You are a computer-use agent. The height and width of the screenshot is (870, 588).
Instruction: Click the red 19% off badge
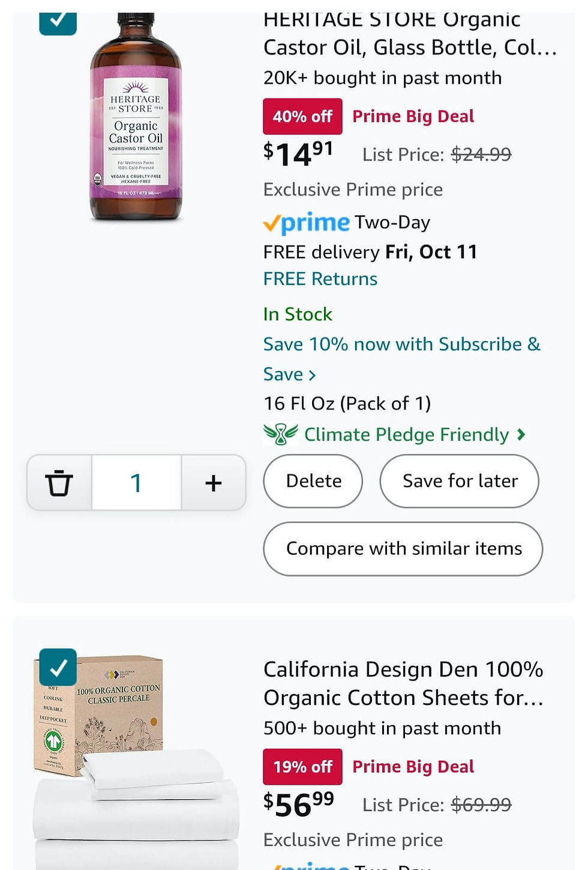click(302, 767)
